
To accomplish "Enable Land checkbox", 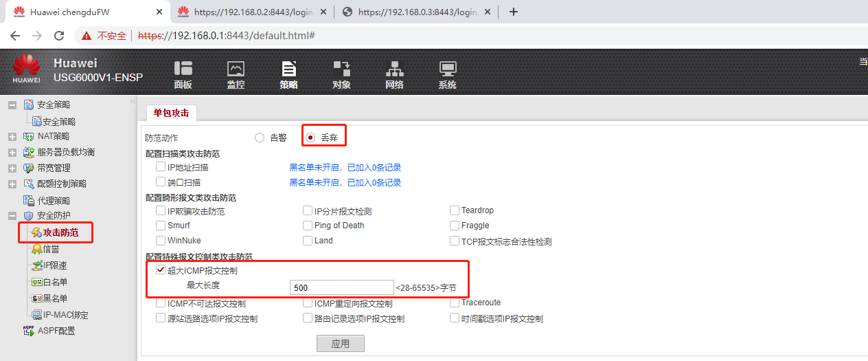I will [308, 241].
